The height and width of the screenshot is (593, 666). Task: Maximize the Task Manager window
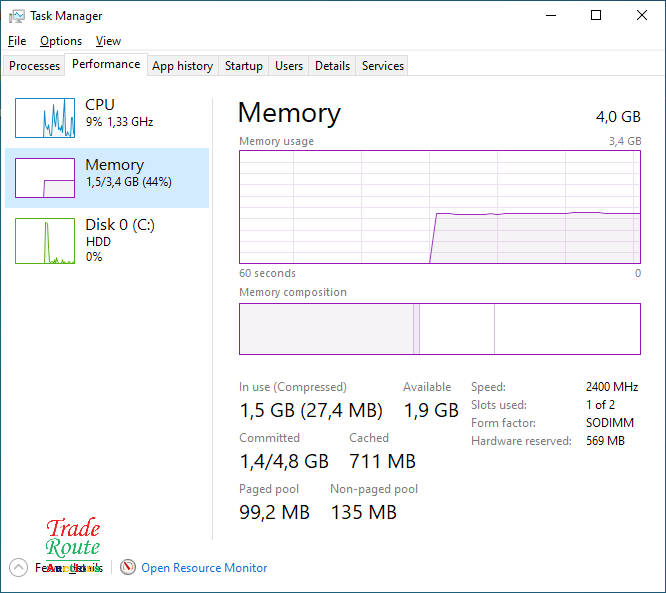point(596,16)
